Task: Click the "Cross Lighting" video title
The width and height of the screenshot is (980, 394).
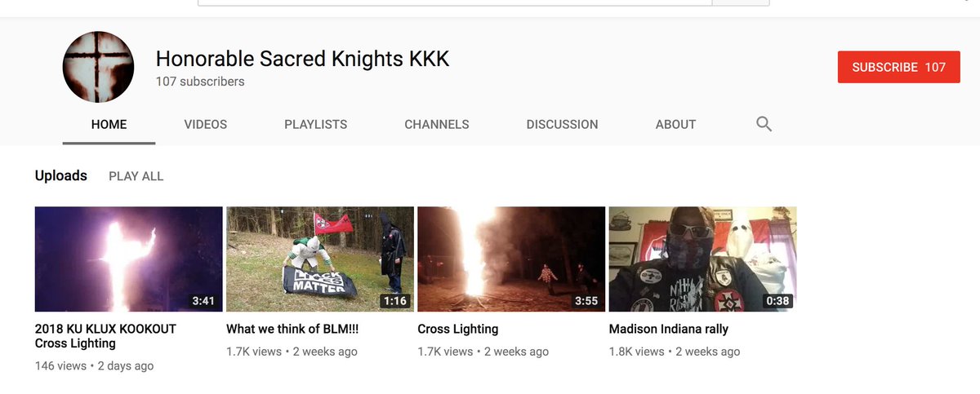Action: (x=457, y=330)
